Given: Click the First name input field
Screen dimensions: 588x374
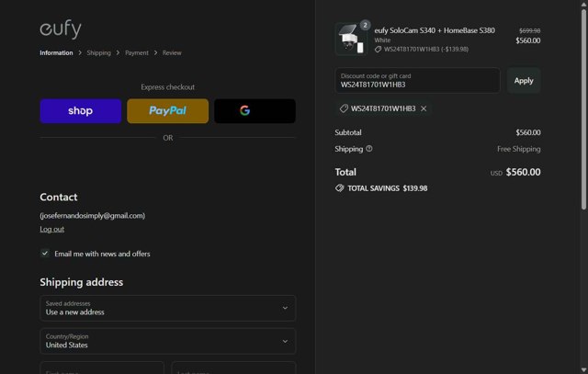Looking at the screenshot, I should coord(102,368).
